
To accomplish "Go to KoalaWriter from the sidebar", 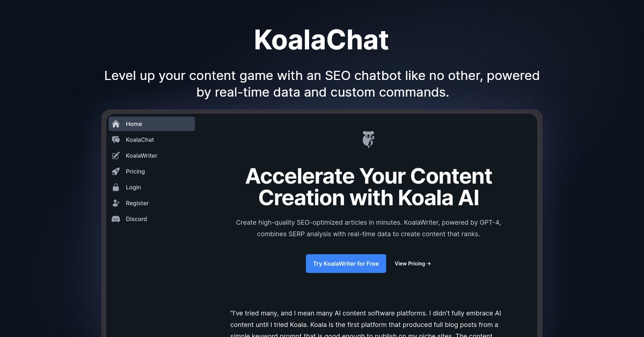I will (x=142, y=156).
